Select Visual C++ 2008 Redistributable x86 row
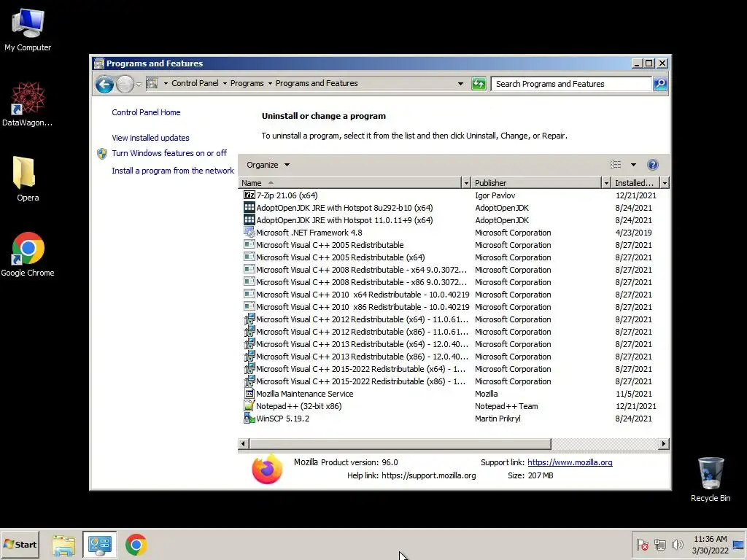The image size is (747, 560). [x=454, y=282]
